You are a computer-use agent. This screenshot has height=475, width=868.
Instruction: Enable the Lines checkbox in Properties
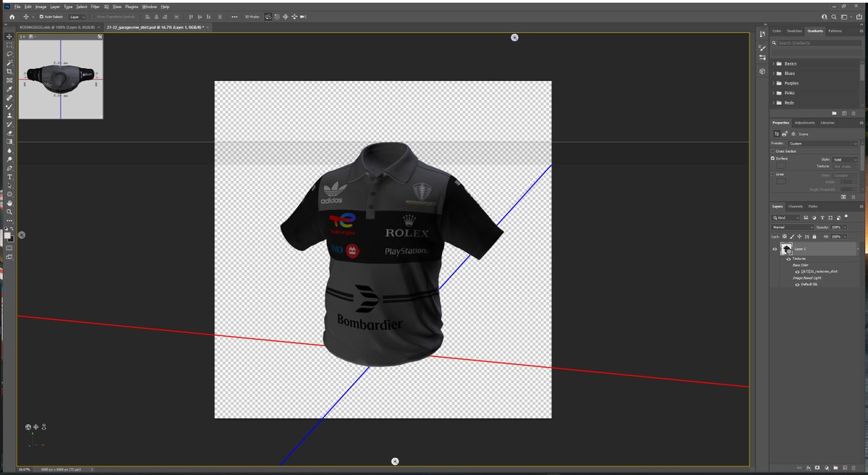(773, 174)
